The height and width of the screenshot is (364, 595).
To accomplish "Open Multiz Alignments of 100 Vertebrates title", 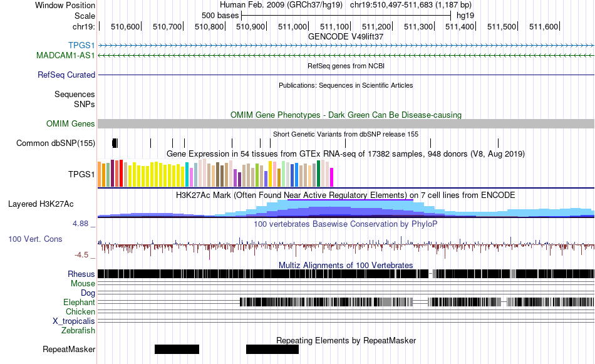I will (x=346, y=265).
